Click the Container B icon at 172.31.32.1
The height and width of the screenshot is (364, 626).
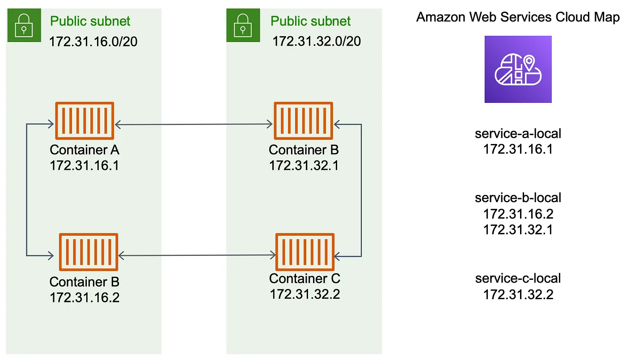coord(303,121)
